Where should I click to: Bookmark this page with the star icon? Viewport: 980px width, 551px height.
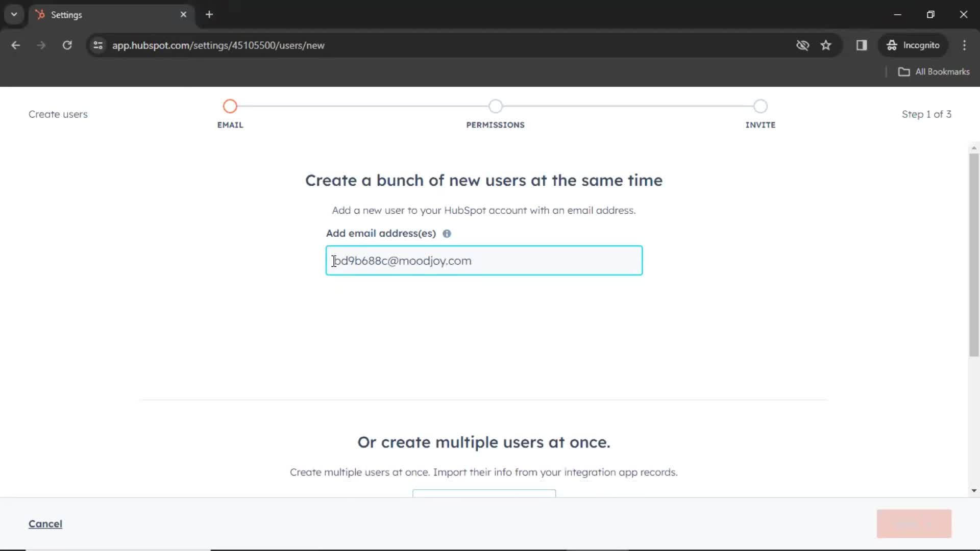(826, 45)
